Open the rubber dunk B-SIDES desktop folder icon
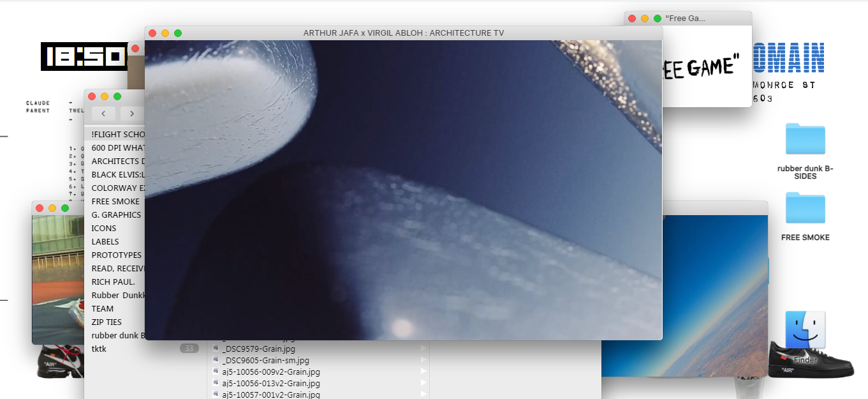Viewport: 868px width, 399px height. pyautogui.click(x=805, y=139)
